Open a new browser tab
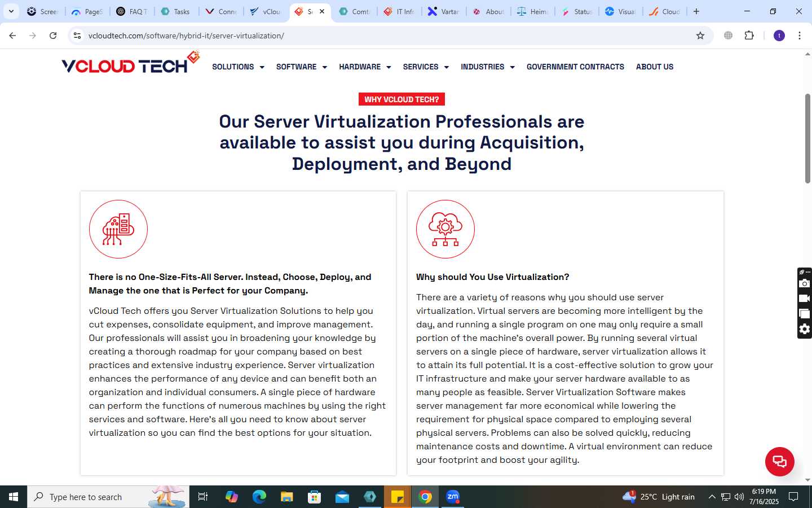The width and height of the screenshot is (812, 508). (696, 11)
